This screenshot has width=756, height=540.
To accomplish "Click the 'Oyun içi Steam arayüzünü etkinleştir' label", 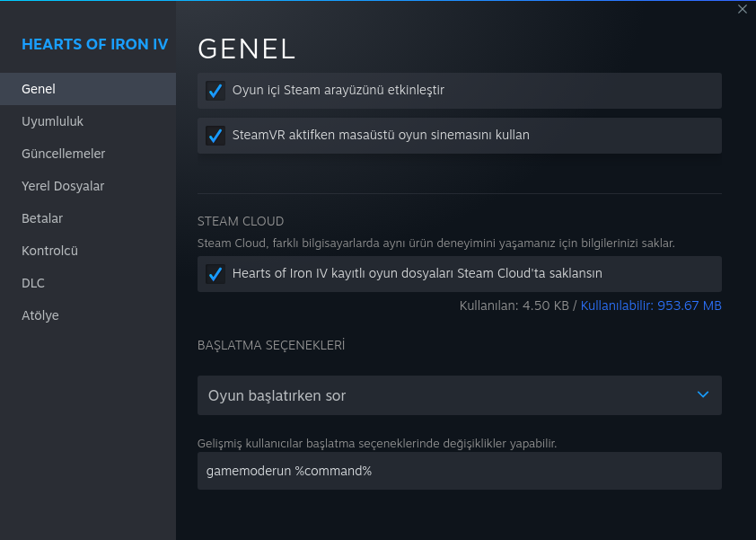I will (x=338, y=91).
